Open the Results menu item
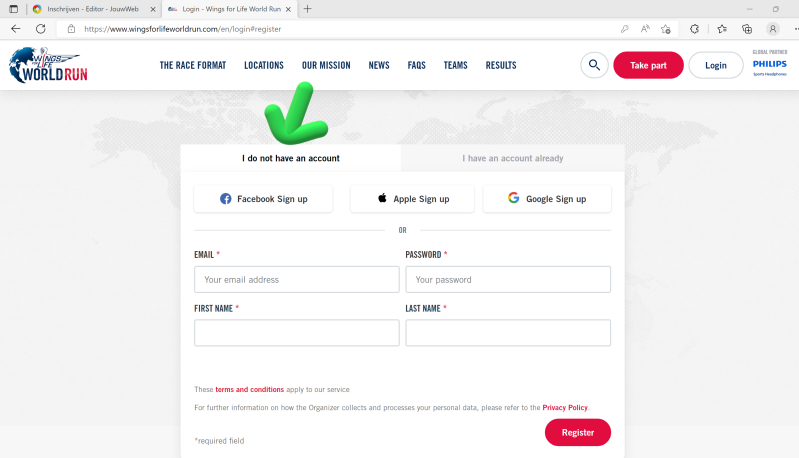 [x=501, y=65]
